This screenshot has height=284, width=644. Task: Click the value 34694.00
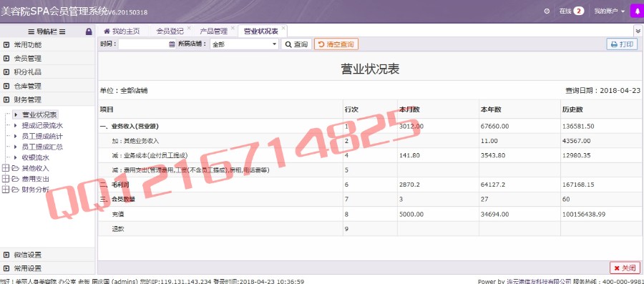point(494,214)
